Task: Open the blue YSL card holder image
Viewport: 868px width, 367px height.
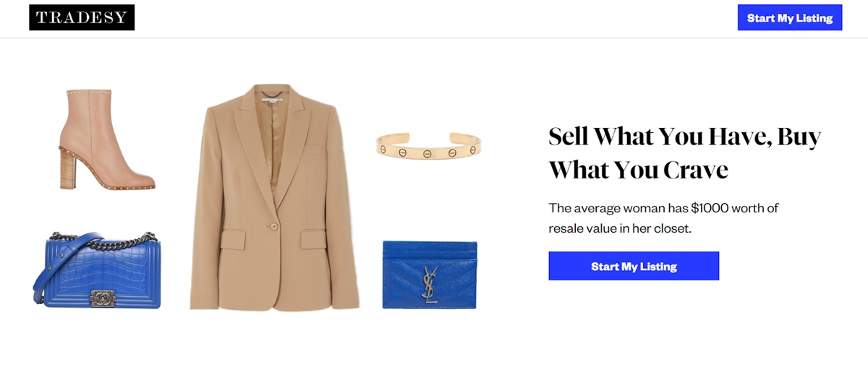Action: pos(430,275)
